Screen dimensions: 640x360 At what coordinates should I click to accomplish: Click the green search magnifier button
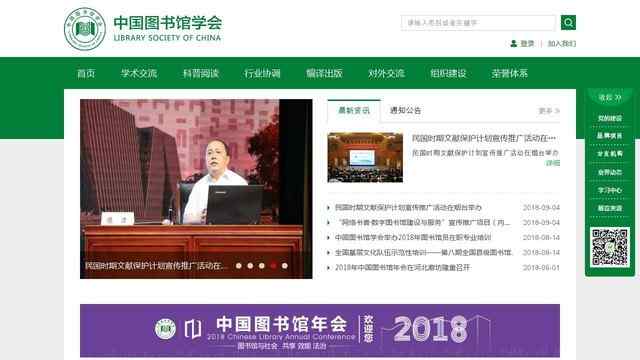[568, 22]
